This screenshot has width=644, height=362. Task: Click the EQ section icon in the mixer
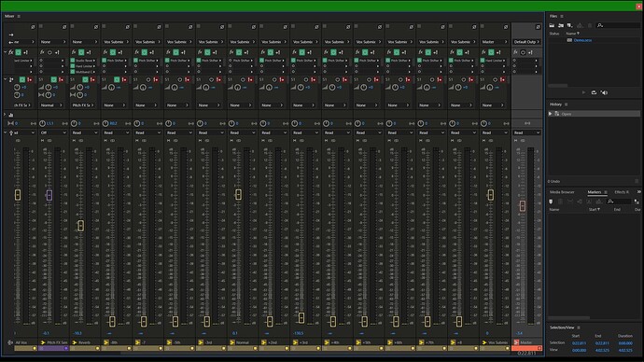click(x=11, y=115)
